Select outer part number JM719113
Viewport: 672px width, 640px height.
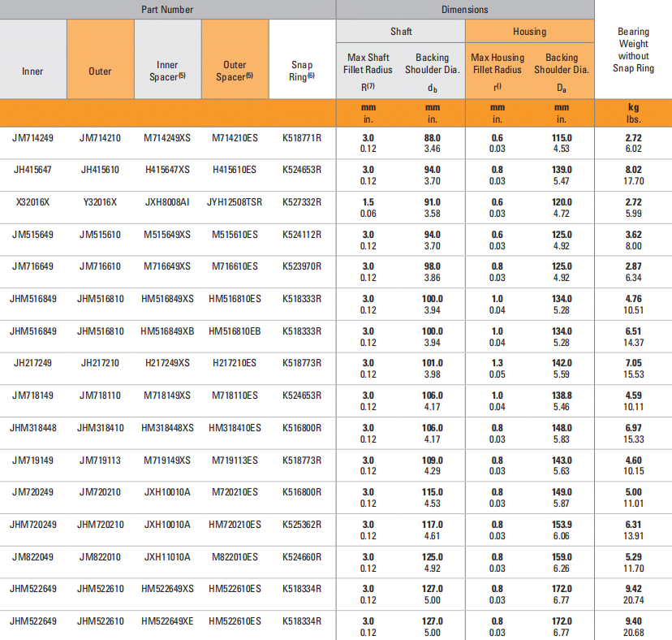click(100, 460)
